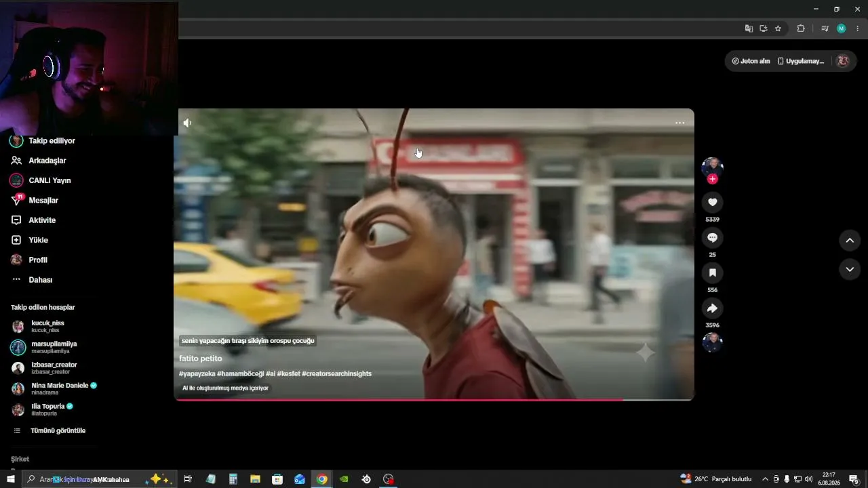Open the video creator's profile avatar
868x488 pixels.
pos(712,167)
